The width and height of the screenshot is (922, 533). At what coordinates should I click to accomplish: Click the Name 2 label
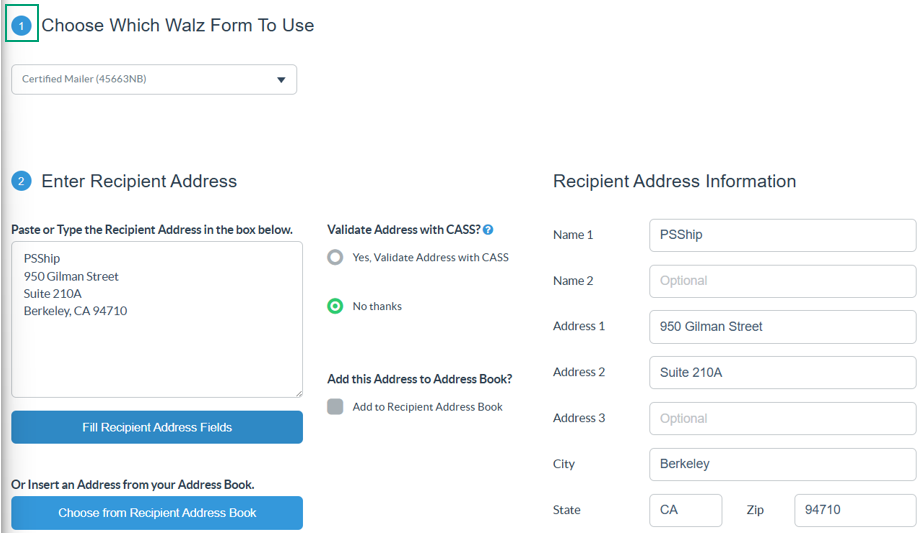(573, 281)
